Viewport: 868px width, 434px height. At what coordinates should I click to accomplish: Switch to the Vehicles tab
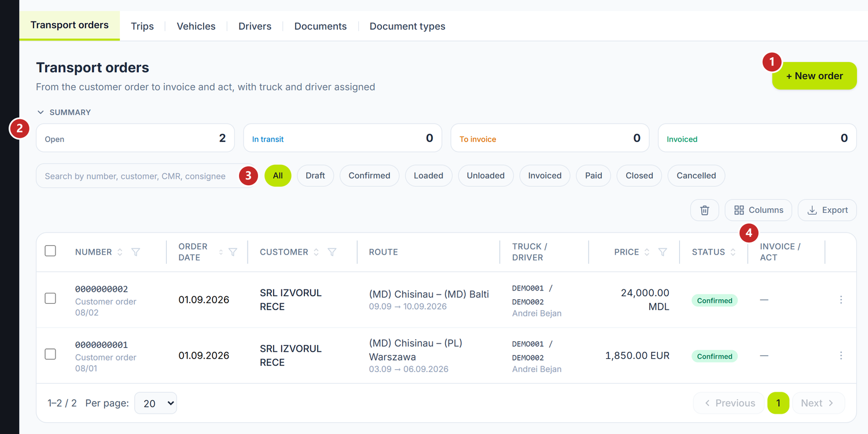coord(196,26)
